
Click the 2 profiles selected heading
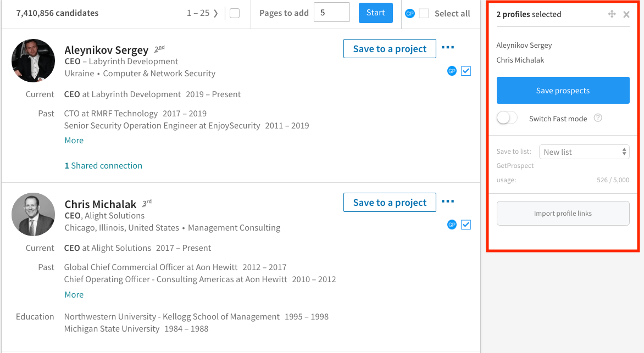pos(529,14)
